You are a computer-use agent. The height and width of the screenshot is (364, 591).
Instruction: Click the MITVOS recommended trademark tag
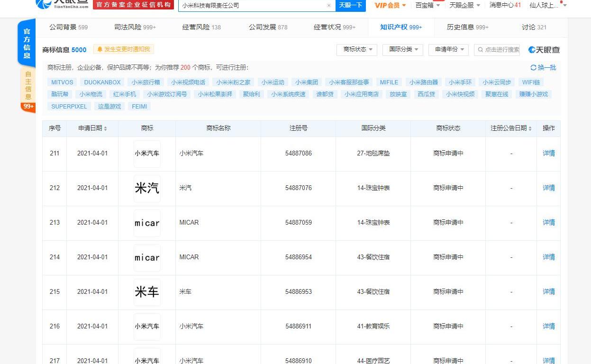(62, 82)
